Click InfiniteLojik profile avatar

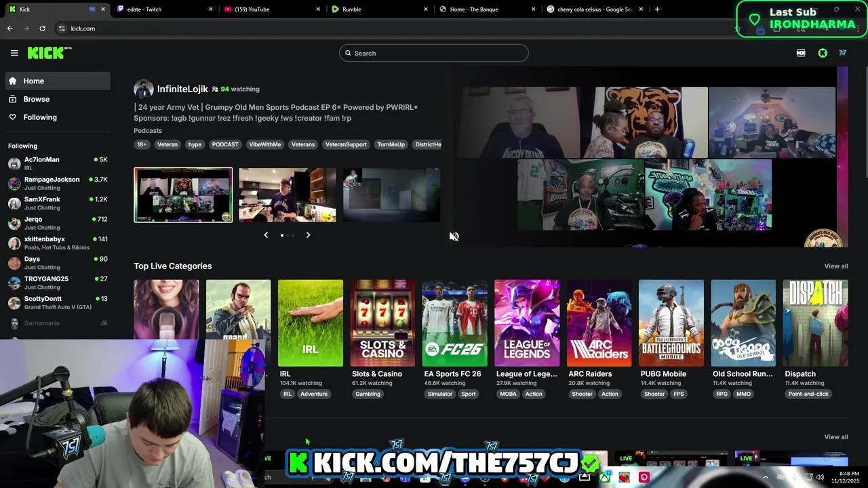click(x=143, y=89)
